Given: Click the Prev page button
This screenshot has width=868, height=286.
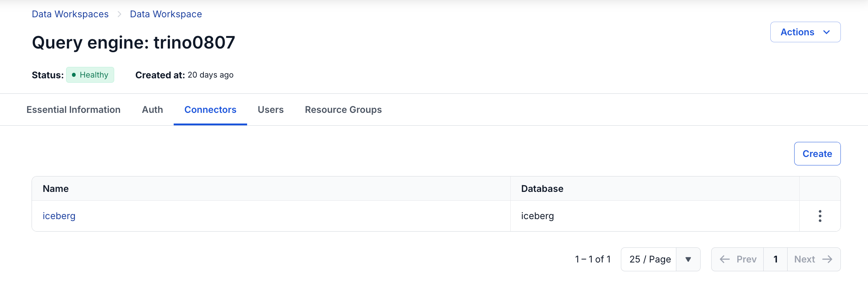Looking at the screenshot, I should (x=737, y=259).
